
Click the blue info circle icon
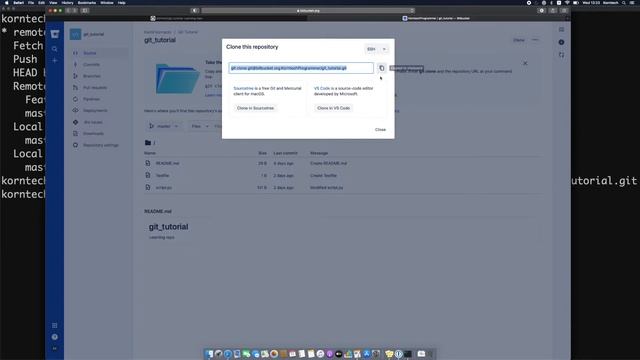pyautogui.click(x=562, y=42)
